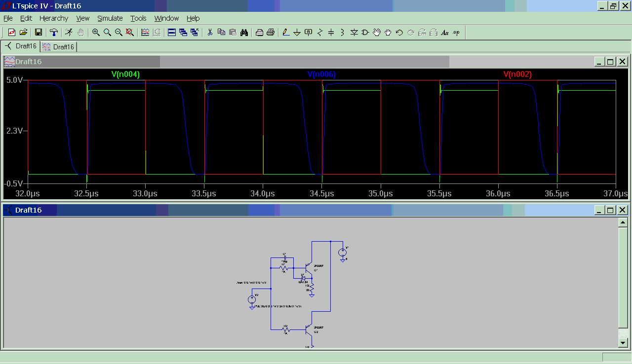Select the Diode component tool

point(354,33)
